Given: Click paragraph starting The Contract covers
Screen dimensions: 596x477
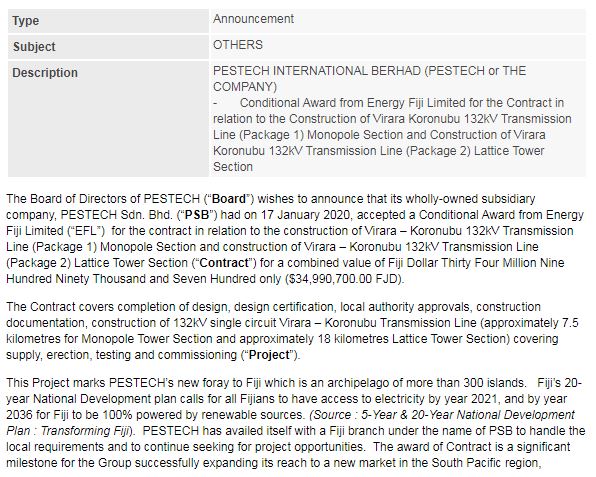Looking at the screenshot, I should [292, 331].
